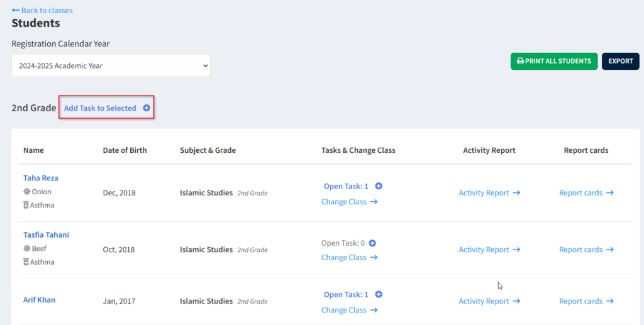The image size is (644, 325).
Task: Open Taha Reza's Activity Report
Action: click(484, 193)
